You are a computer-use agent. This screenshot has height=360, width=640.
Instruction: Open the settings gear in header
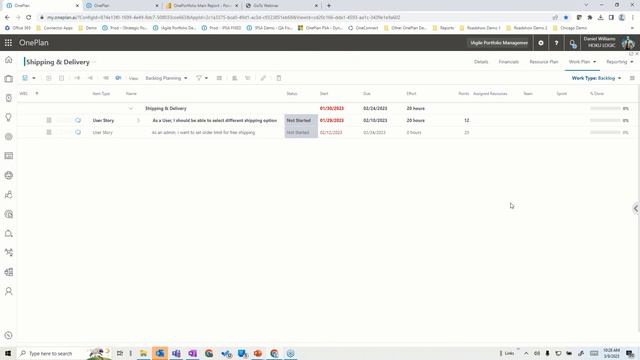541,43
